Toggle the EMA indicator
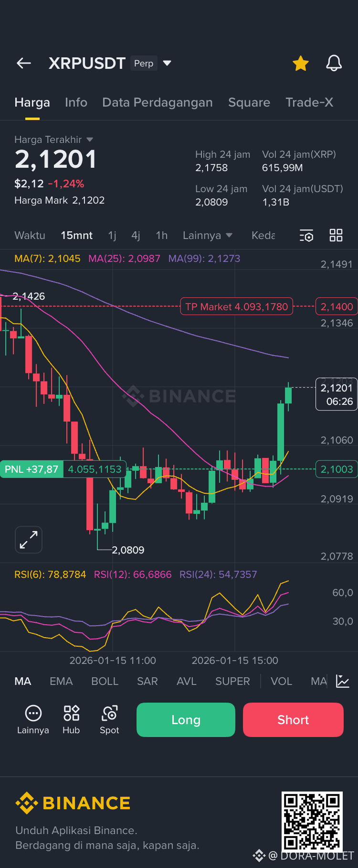The image size is (358, 868). (61, 681)
